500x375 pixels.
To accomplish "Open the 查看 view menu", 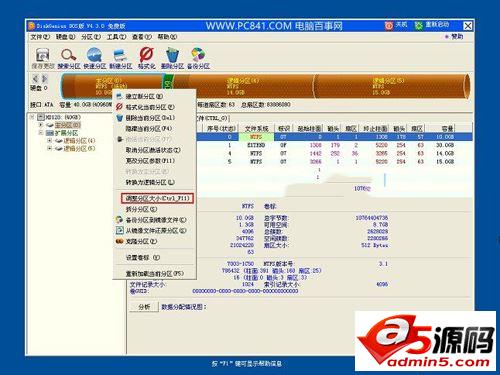I will (142, 37).
